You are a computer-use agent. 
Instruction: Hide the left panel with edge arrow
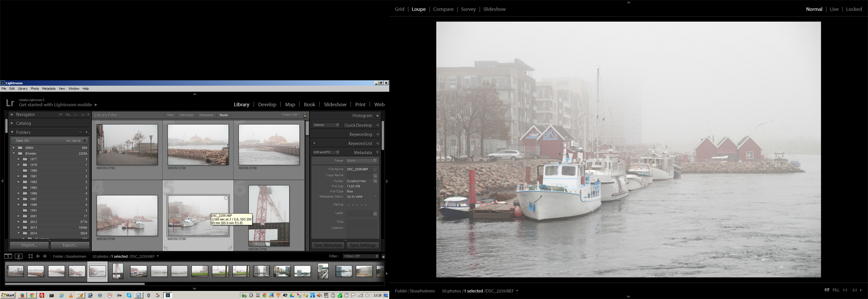[2, 181]
